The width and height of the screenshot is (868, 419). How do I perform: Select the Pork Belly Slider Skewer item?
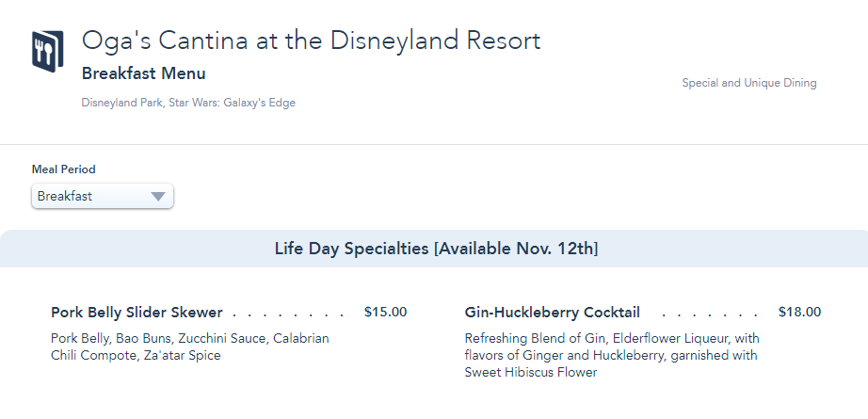pos(137,313)
